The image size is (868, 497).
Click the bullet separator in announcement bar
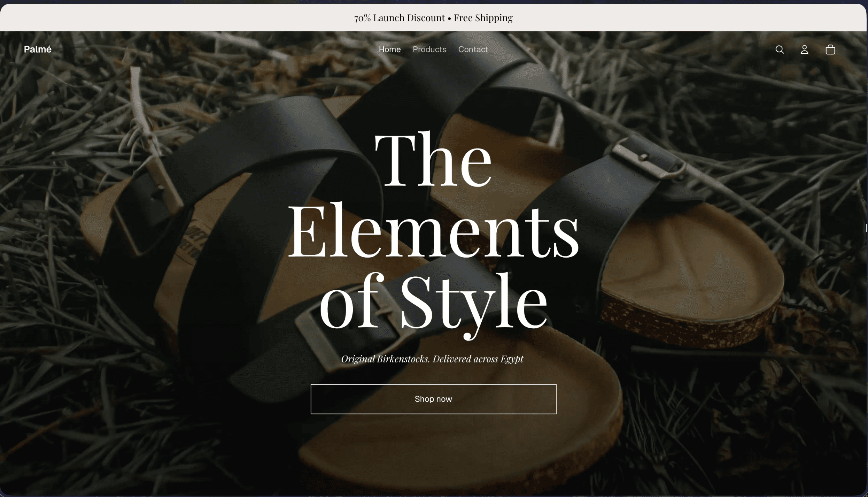(449, 18)
